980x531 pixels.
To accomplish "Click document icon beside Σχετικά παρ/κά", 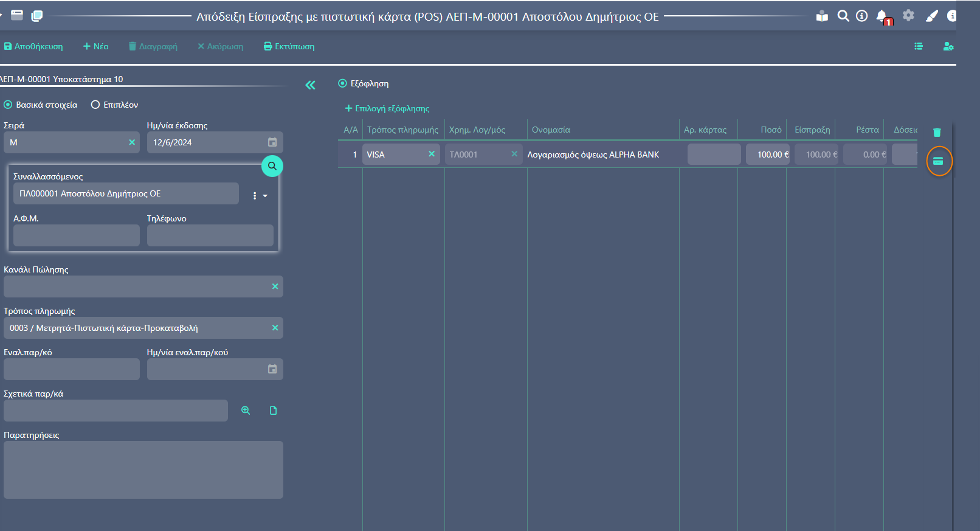I will click(x=274, y=411).
